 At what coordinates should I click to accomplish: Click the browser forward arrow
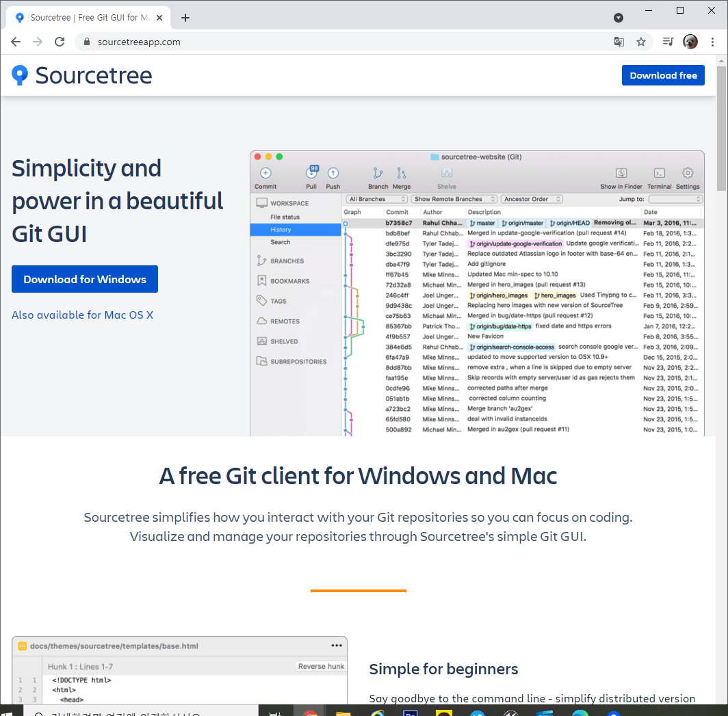38,42
